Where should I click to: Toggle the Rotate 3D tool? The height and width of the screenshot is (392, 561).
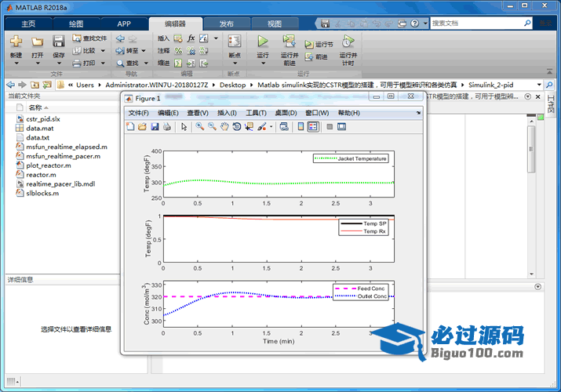236,126
